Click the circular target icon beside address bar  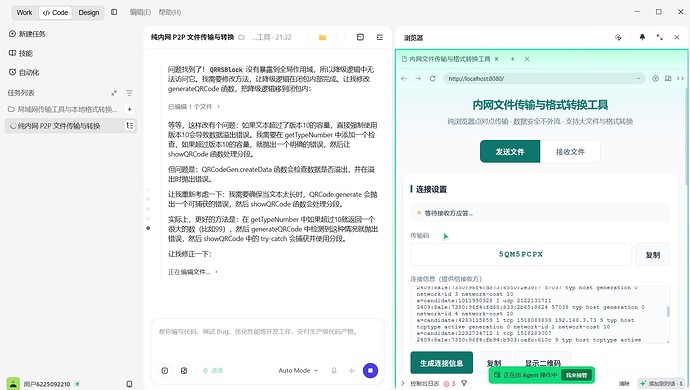[655, 78]
